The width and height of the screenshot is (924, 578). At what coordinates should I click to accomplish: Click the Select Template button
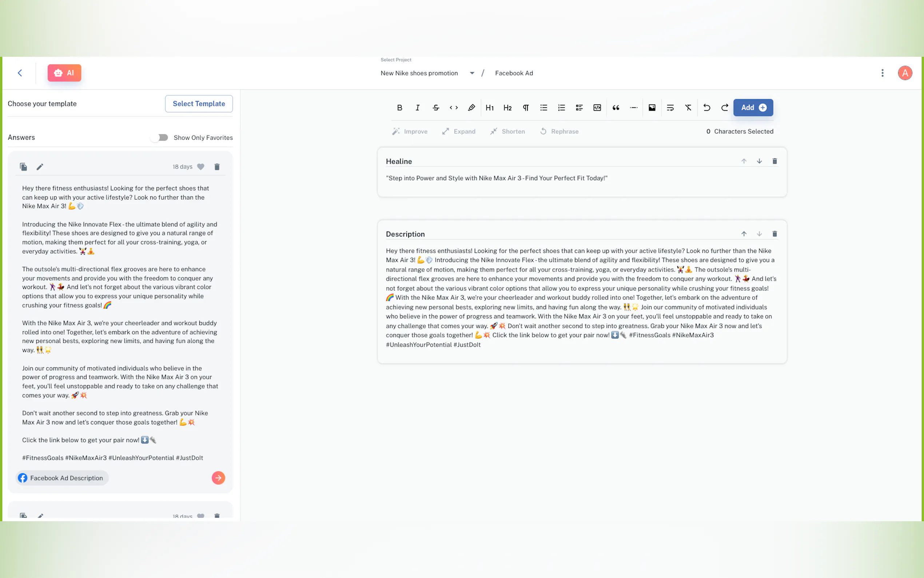199,104
